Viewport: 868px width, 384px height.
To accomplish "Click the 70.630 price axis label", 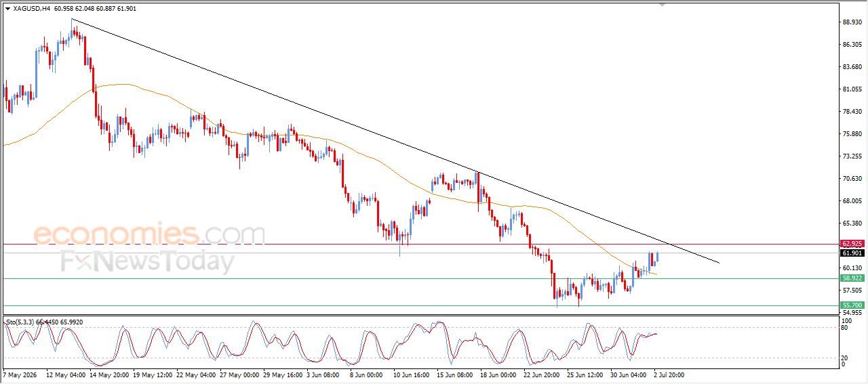I will point(851,179).
